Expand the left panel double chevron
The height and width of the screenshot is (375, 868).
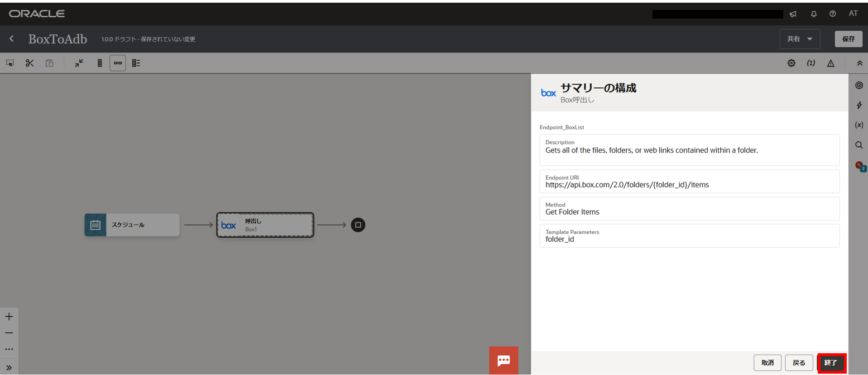coord(9,368)
